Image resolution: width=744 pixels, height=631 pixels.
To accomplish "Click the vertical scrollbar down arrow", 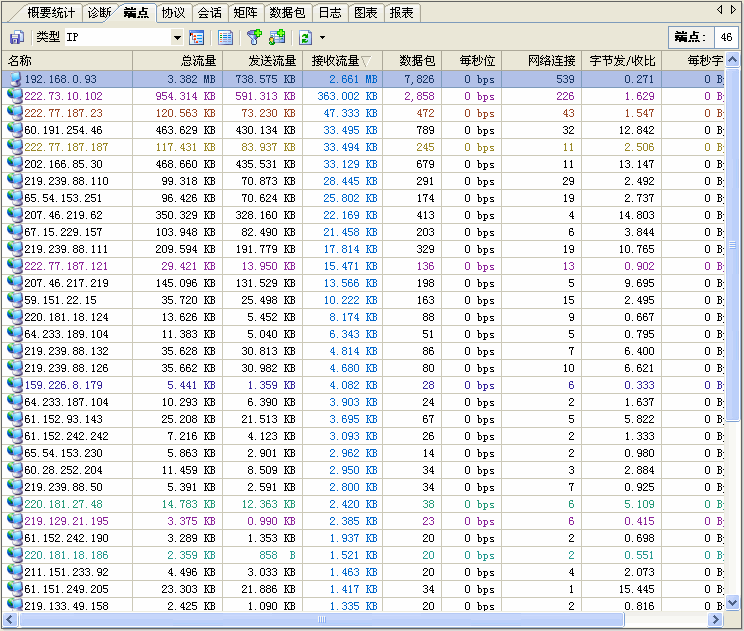I will pyautogui.click(x=734, y=604).
